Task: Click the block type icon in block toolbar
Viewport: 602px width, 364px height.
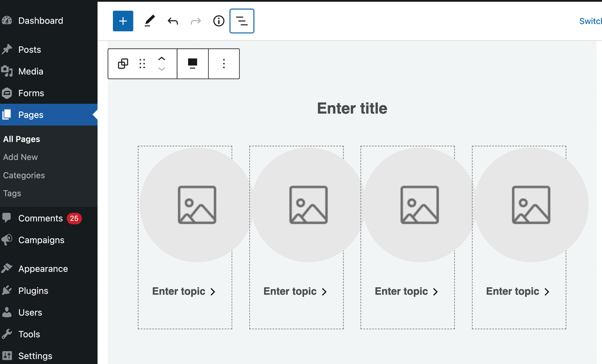Action: tap(123, 63)
